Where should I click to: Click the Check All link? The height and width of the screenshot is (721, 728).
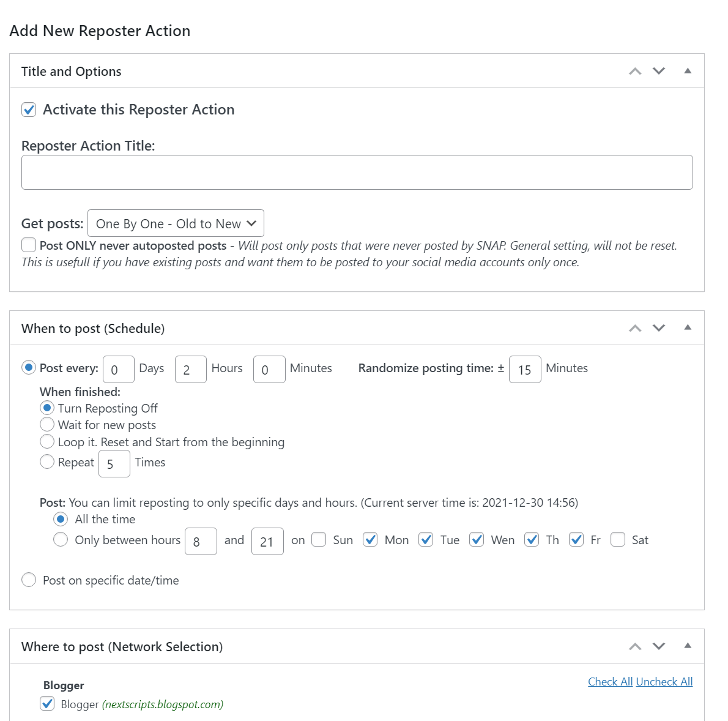[x=610, y=682]
